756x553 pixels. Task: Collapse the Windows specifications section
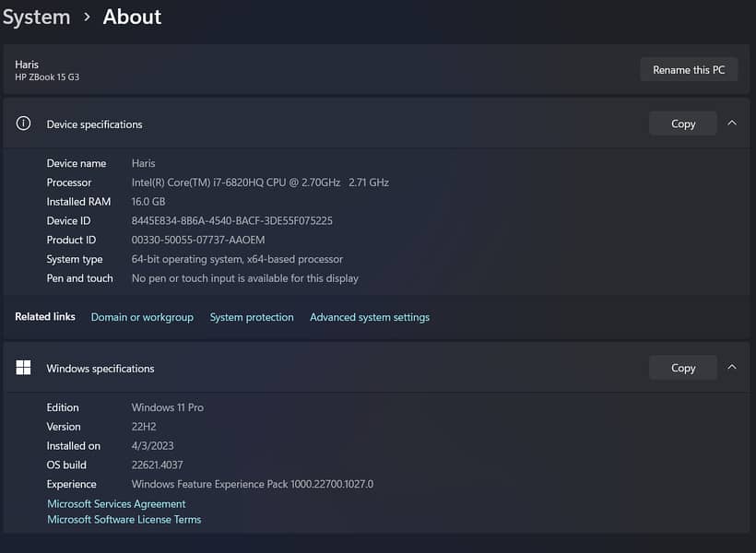732,368
